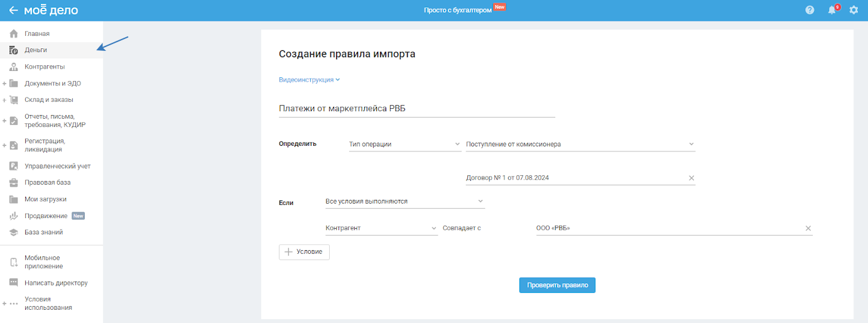Open the Все условия выполняются dropdown

tap(404, 201)
